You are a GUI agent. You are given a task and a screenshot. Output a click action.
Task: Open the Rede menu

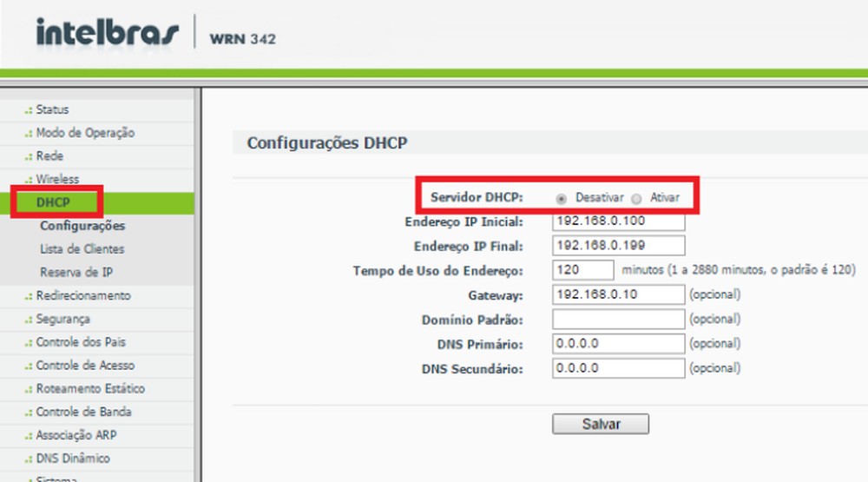tap(49, 156)
